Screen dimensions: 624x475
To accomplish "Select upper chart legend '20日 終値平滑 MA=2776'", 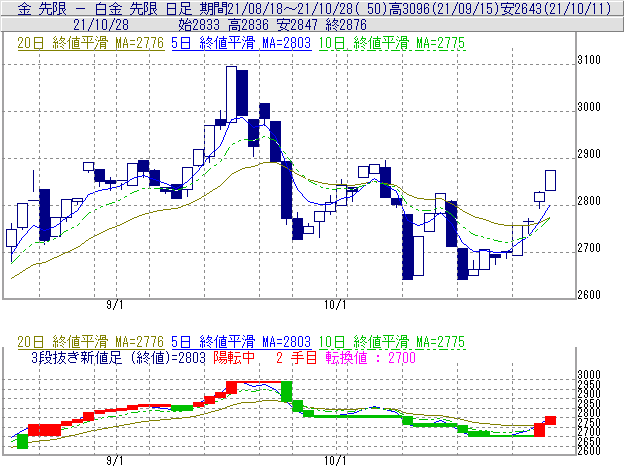I will point(91,43).
